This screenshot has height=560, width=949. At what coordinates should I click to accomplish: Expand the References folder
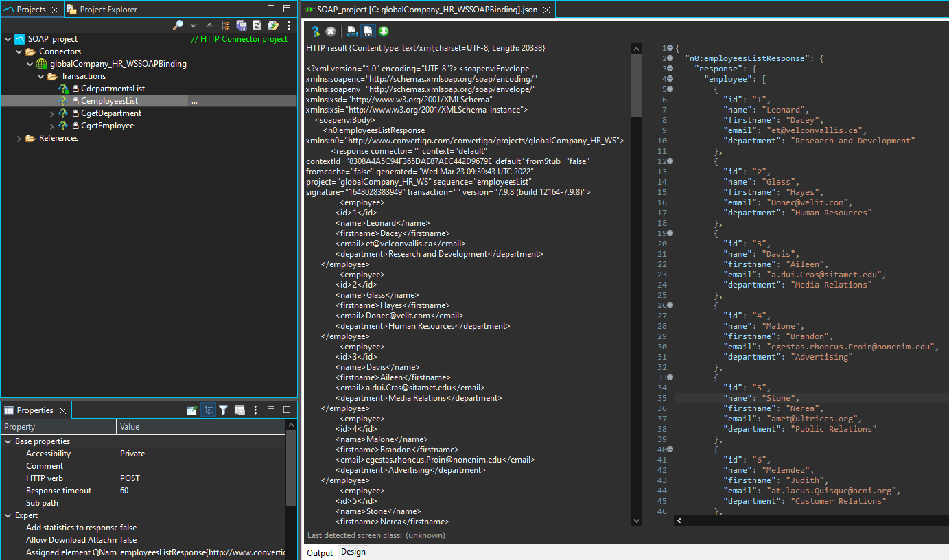[19, 137]
